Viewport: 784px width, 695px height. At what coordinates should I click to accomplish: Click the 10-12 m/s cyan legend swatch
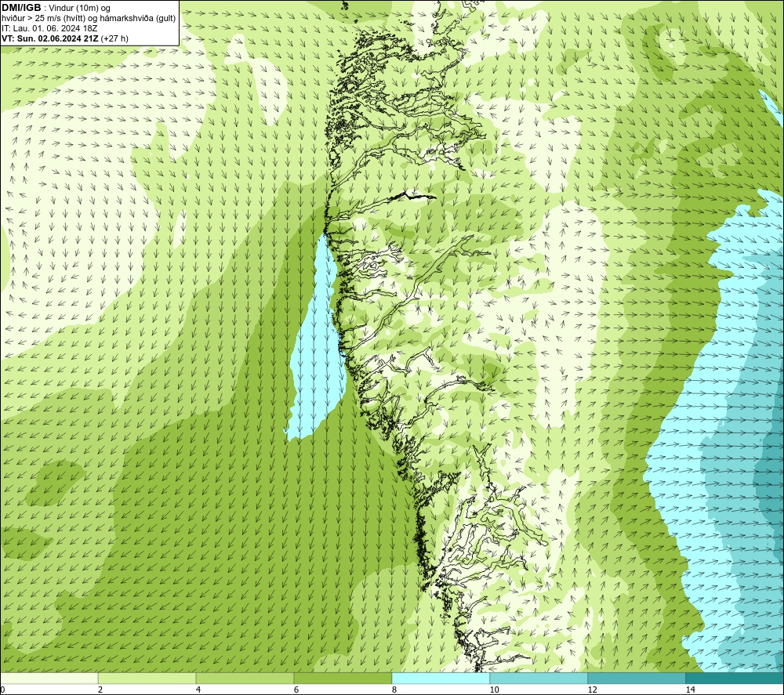[x=539, y=678]
